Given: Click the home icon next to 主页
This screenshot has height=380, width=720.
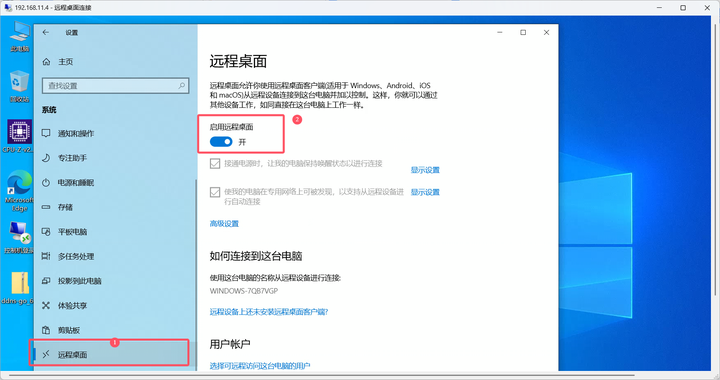Looking at the screenshot, I should point(46,61).
